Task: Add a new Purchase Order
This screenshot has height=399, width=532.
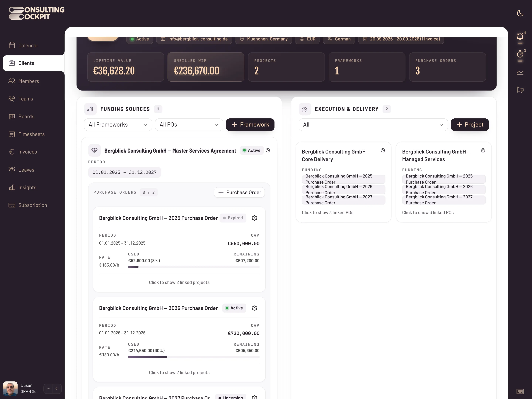Action: pyautogui.click(x=239, y=192)
